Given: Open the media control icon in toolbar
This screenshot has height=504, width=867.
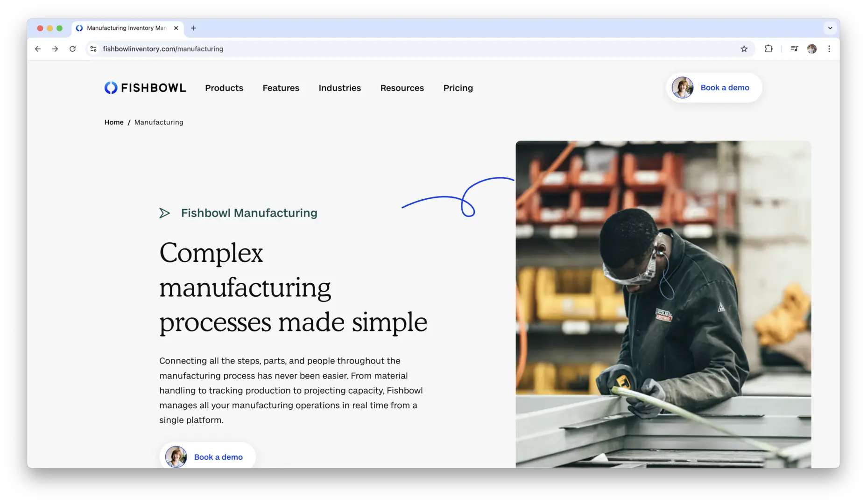Looking at the screenshot, I should point(794,49).
